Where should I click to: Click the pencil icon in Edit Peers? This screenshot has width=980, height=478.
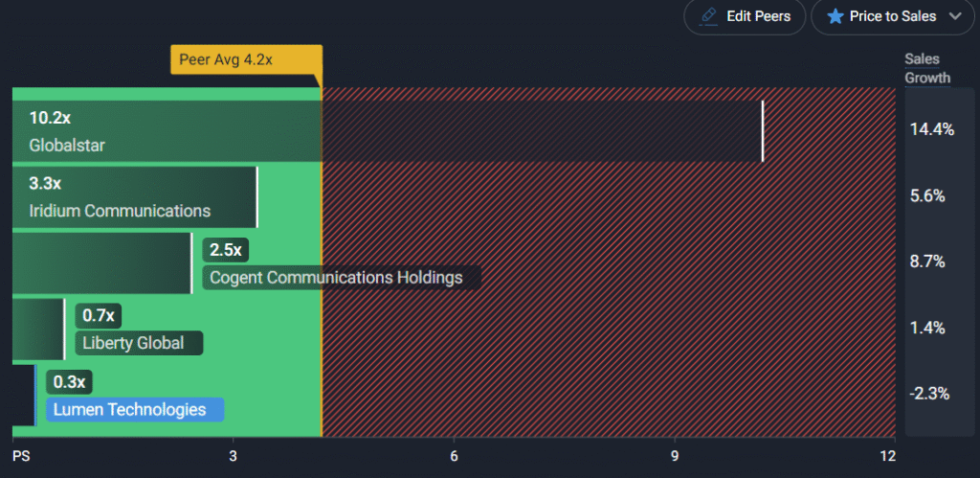709,15
